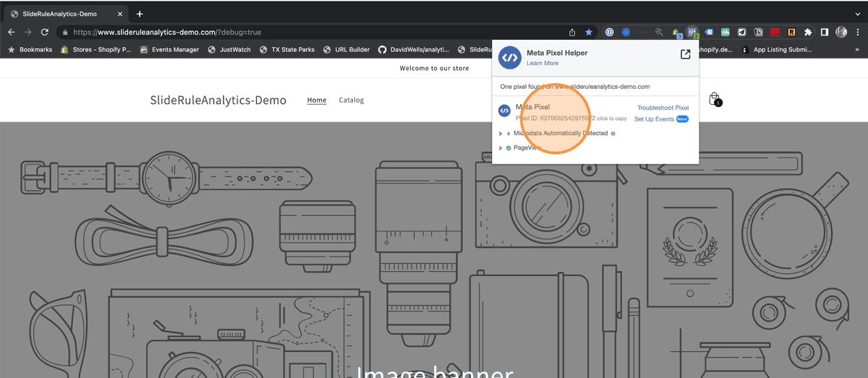Open the green waveform extension
Screen dimensions: 868x378
pyautogui.click(x=725, y=32)
